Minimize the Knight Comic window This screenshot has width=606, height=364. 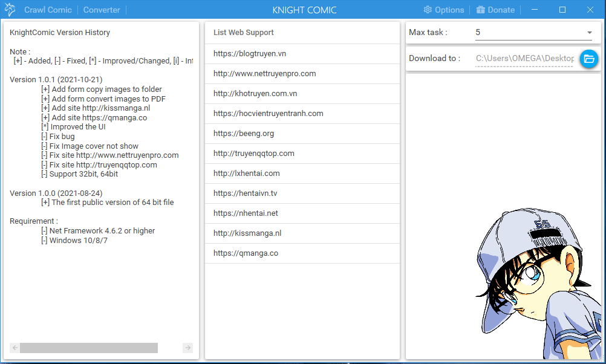[535, 9]
